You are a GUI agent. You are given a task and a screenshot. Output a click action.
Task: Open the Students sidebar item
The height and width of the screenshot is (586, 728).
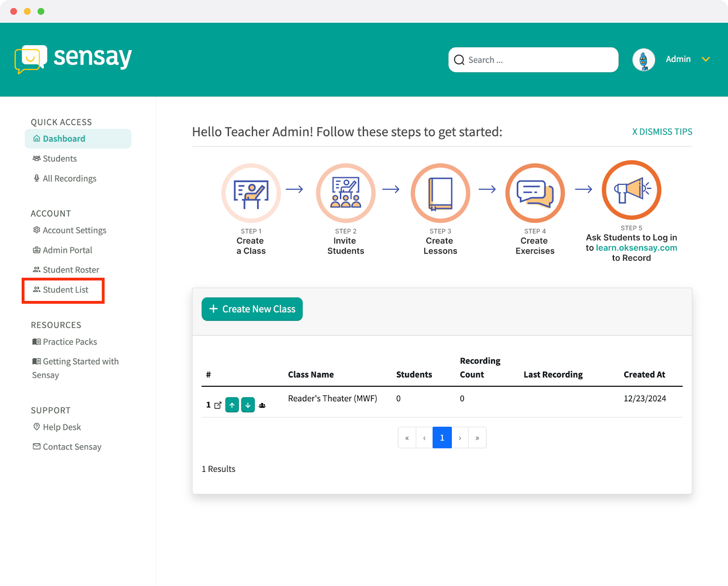click(55, 158)
